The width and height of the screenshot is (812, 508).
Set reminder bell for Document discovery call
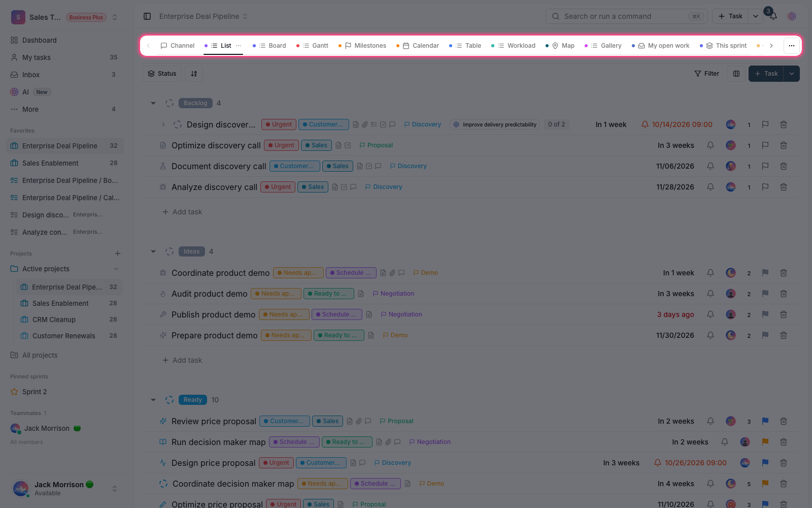710,166
